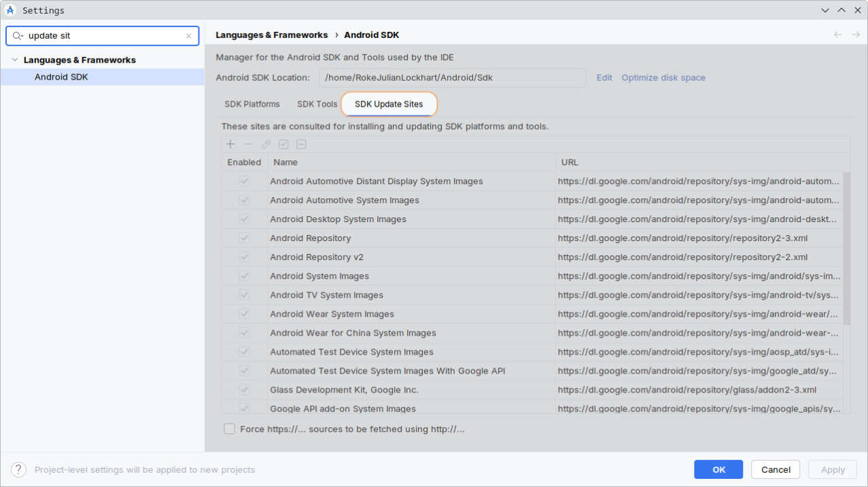Toggle Android Repository enabled checkbox
The image size is (868, 487).
(x=244, y=238)
